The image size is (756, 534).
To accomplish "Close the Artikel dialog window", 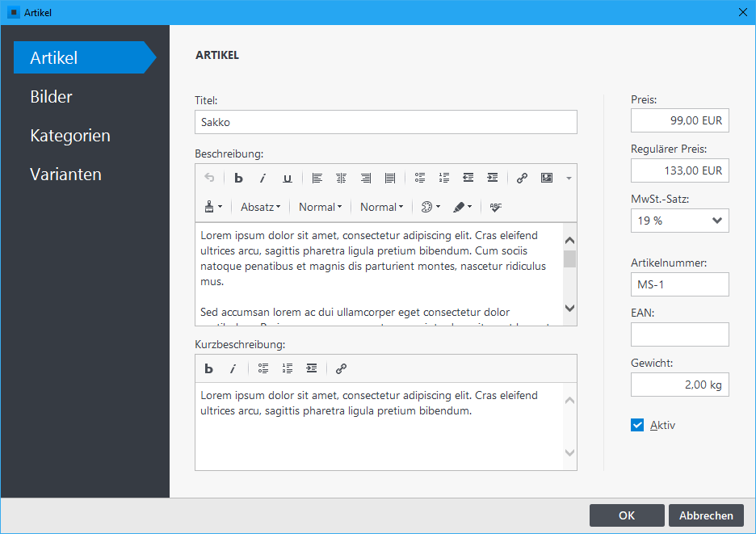I will [x=743, y=13].
